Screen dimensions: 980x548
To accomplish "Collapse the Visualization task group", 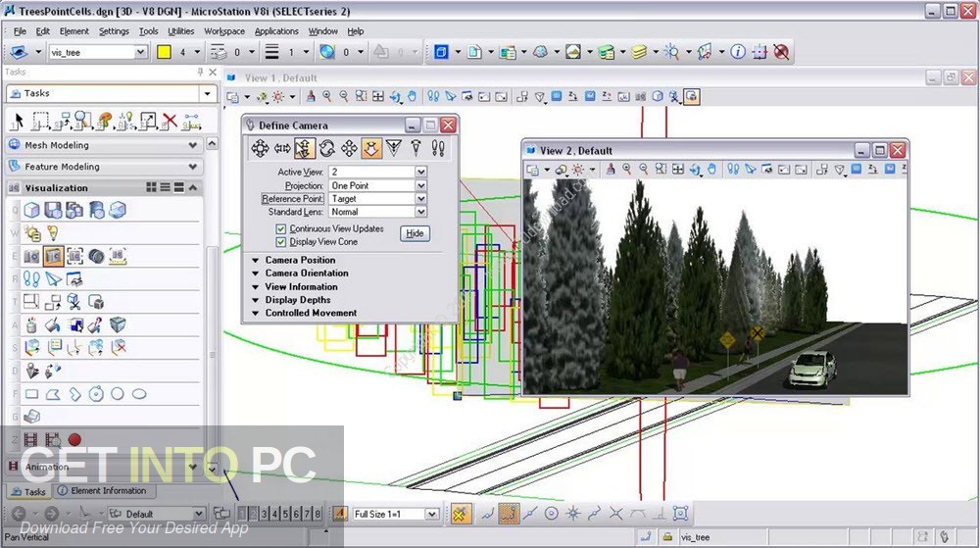I will (193, 187).
